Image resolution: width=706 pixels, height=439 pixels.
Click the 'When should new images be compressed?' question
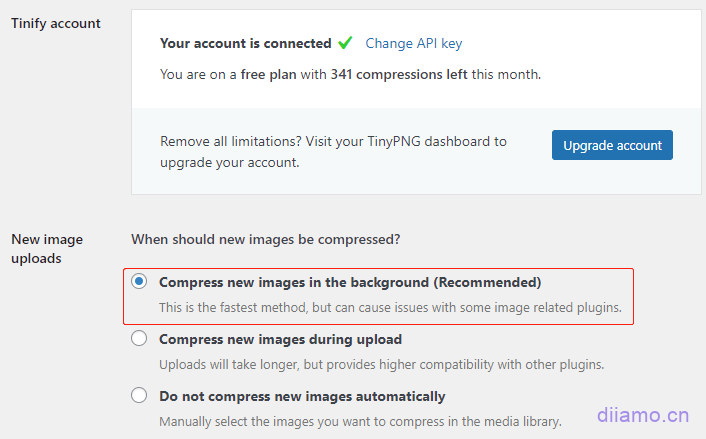point(266,240)
